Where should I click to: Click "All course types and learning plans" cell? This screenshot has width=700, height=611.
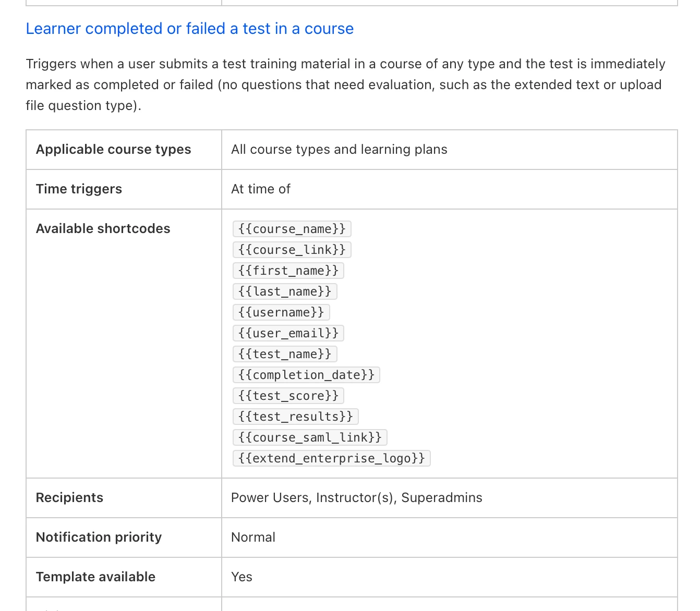point(339,150)
